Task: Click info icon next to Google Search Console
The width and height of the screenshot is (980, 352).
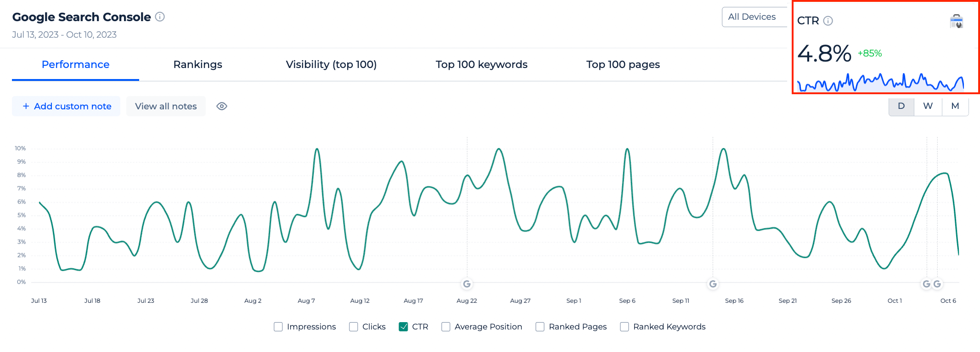Action: pyautogui.click(x=160, y=17)
